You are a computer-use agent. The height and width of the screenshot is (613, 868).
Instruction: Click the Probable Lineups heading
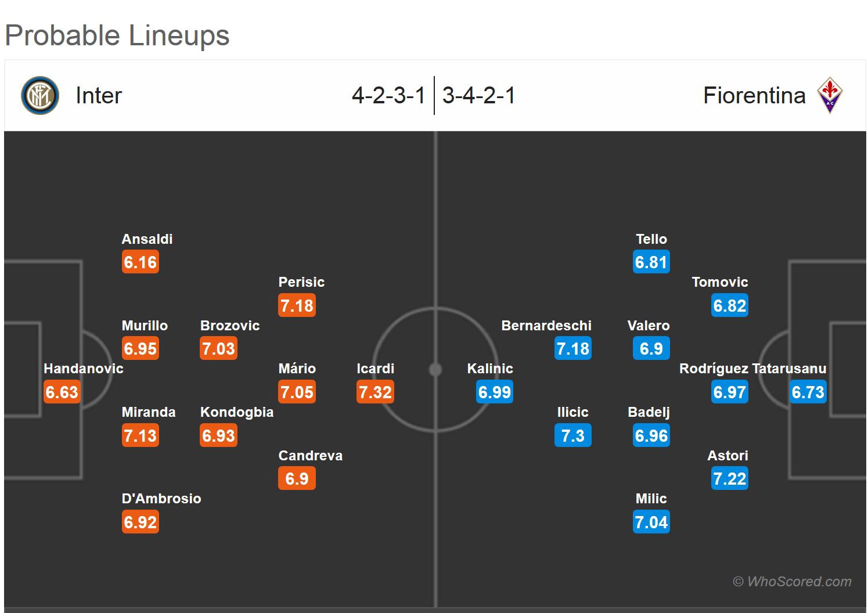pyautogui.click(x=117, y=35)
